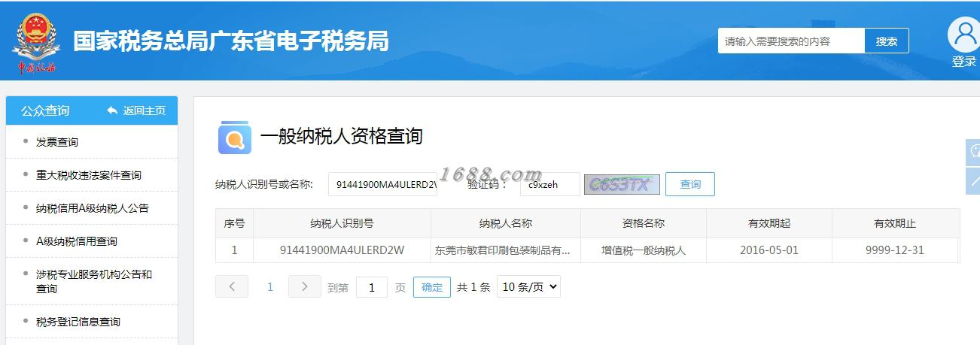Image resolution: width=980 pixels, height=345 pixels.
Task: Click the top floating widget on the right edge
Action: [973, 152]
